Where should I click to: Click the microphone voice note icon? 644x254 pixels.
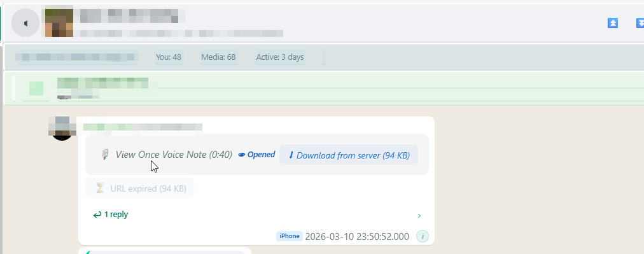click(x=105, y=155)
